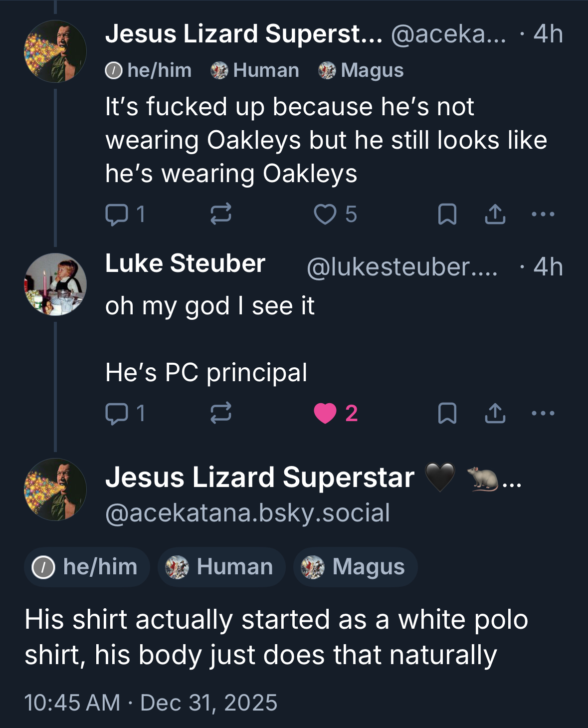Open @acekatana.bsky.social profile handle

coord(247,513)
